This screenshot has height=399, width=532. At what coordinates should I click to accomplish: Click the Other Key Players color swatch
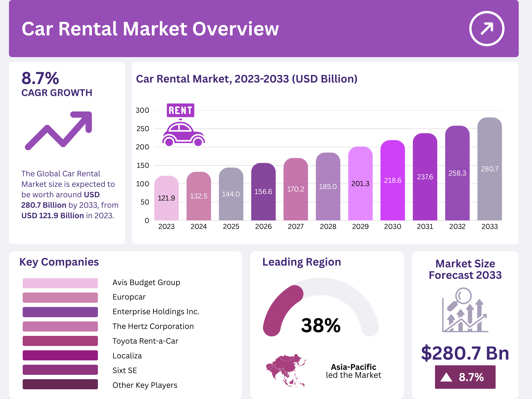tap(60, 384)
